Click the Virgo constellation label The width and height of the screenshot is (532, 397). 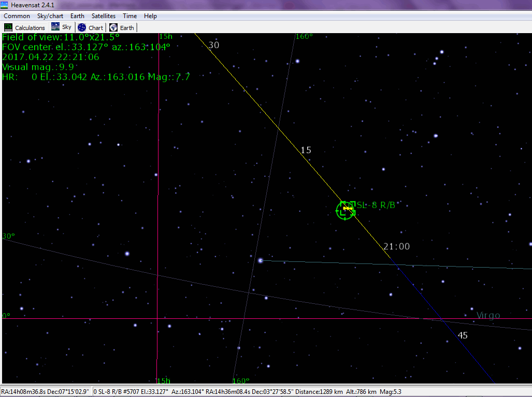click(x=488, y=315)
